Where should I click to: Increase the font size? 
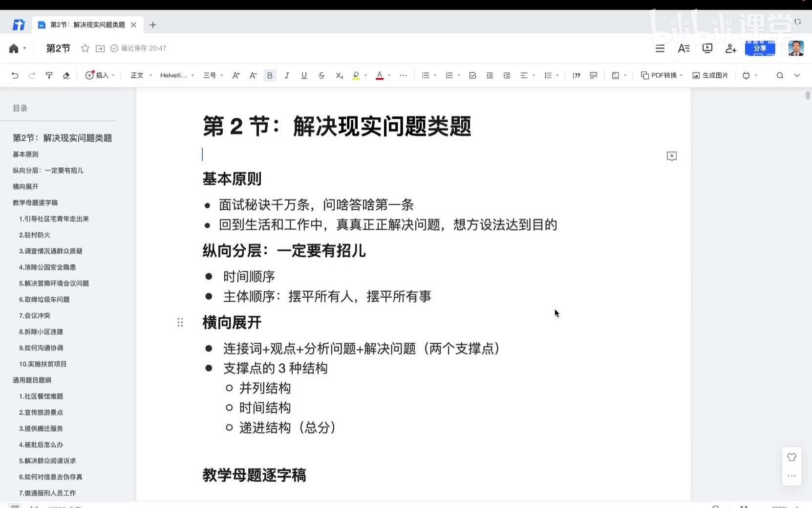[236, 75]
